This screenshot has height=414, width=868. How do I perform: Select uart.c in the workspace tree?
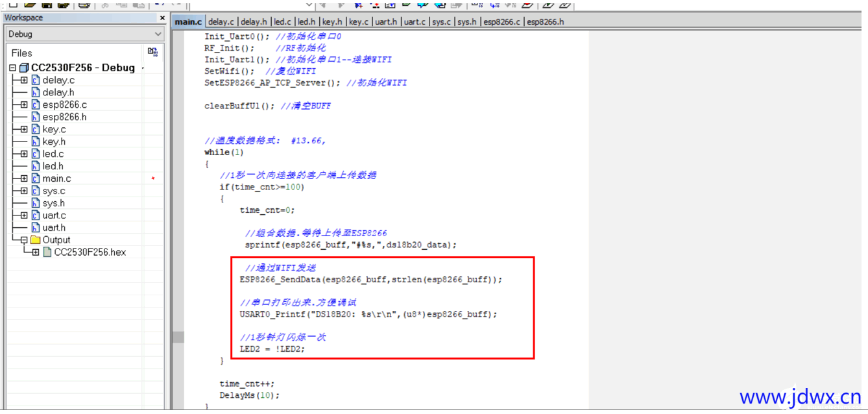coord(54,215)
